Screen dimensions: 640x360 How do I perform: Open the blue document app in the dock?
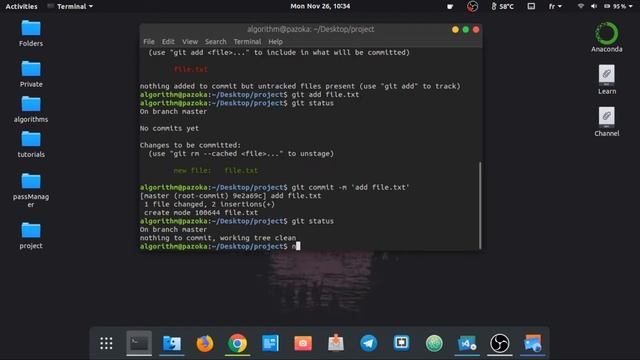[270, 343]
